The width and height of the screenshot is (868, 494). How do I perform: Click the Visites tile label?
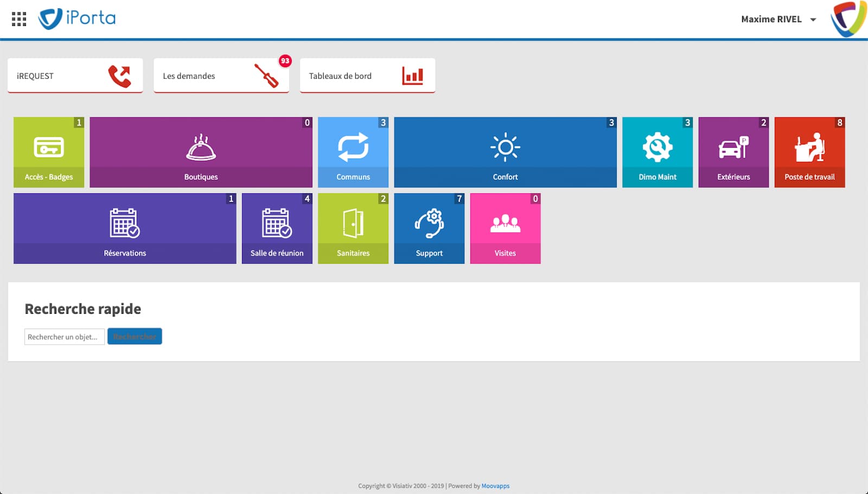[x=505, y=253]
